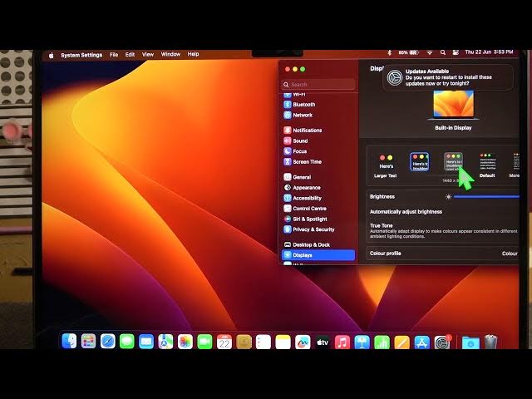The height and width of the screenshot is (399, 532).
Task: Click System Settings icon in Dock
Action: tap(442, 342)
